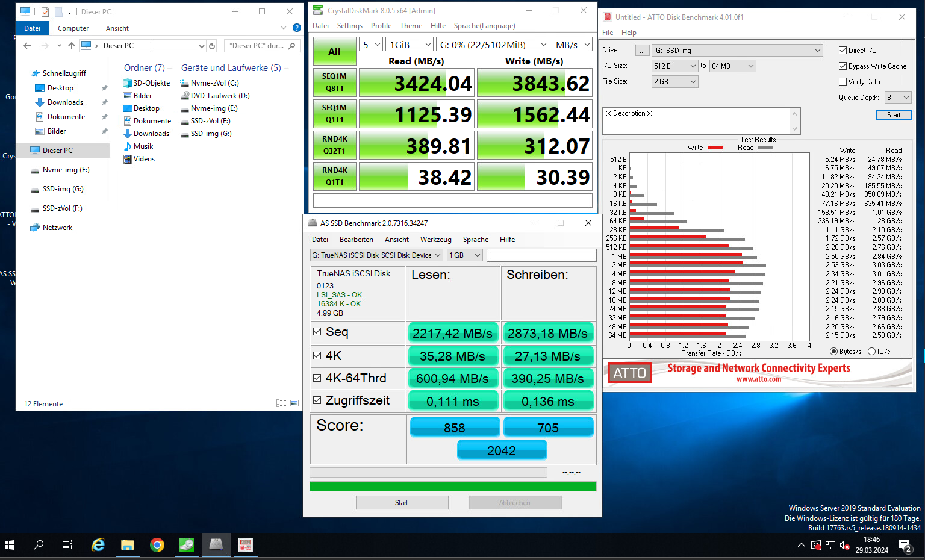
Task: Click Start in AS SSD Benchmark
Action: (402, 503)
